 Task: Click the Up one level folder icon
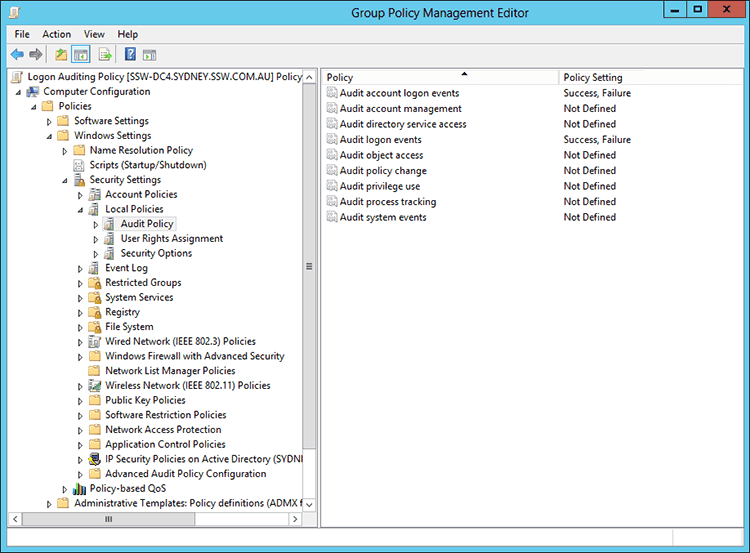pos(61,54)
